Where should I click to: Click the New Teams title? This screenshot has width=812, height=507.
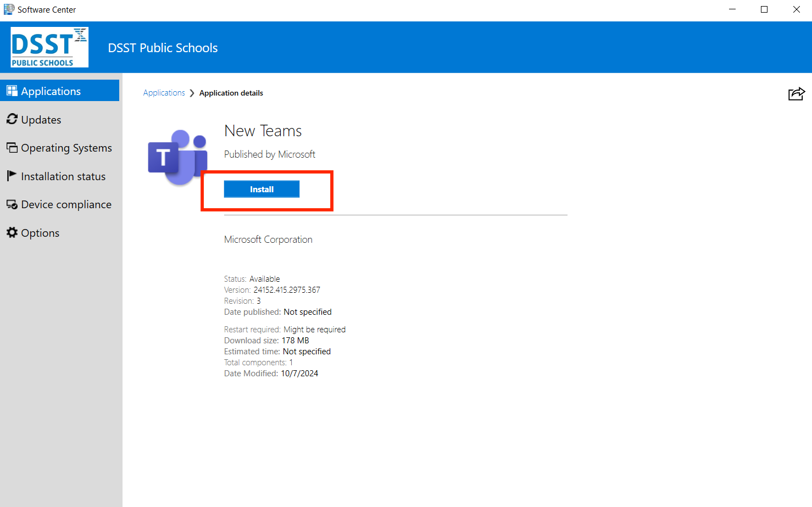[x=263, y=131]
